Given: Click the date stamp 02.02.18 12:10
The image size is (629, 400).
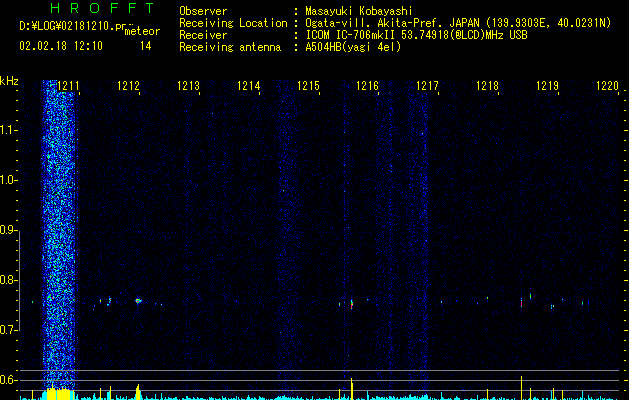Looking at the screenshot, I should click(61, 46).
